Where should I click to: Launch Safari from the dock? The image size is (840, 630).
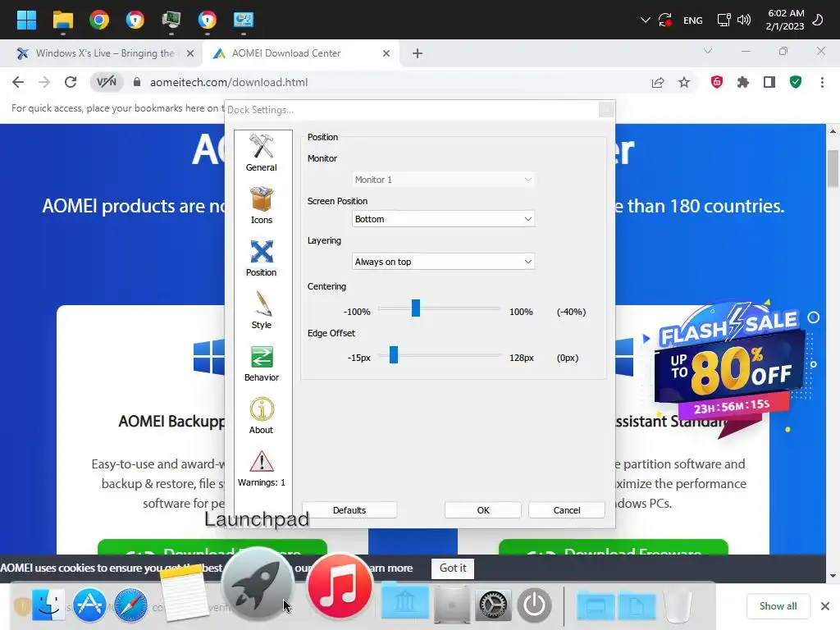pos(130,605)
